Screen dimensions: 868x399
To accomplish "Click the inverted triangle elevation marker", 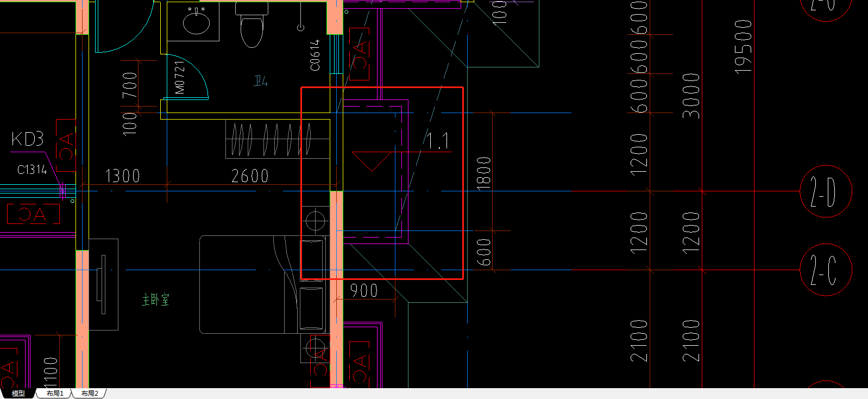I will [x=372, y=161].
